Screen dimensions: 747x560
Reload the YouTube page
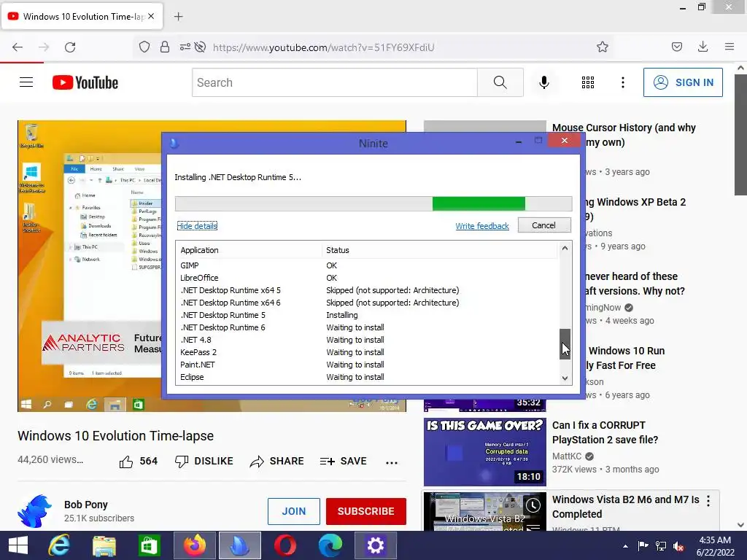[70, 47]
